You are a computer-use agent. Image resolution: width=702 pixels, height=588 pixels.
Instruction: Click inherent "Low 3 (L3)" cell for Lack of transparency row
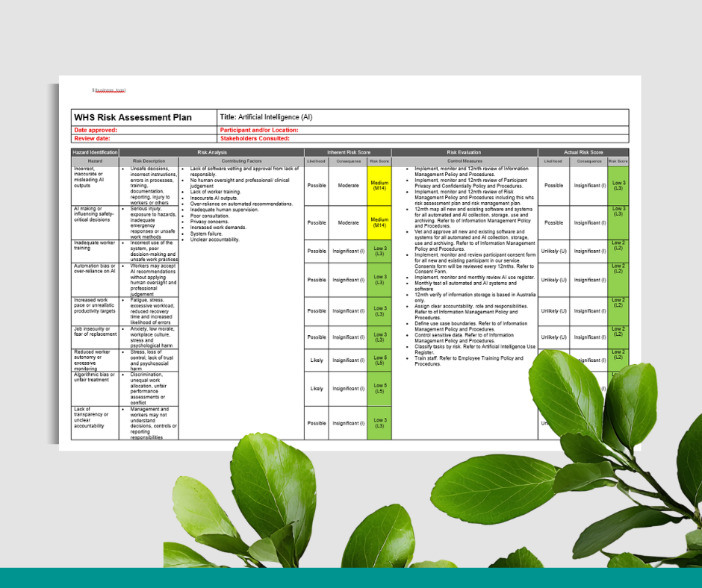click(x=379, y=423)
